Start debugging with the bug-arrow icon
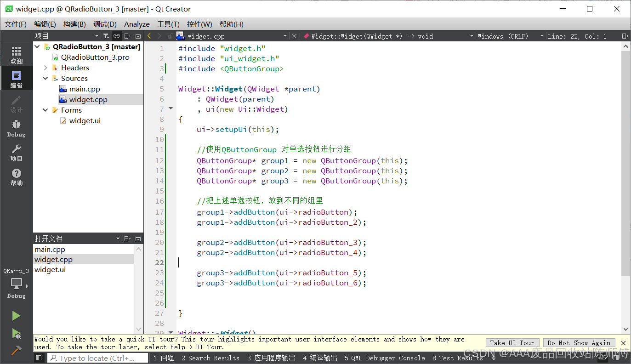 coord(16,333)
